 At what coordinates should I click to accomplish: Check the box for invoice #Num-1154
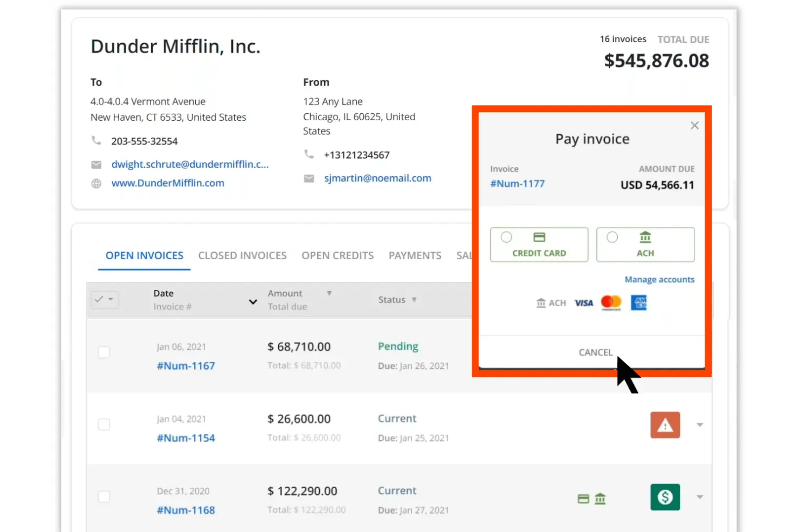tap(104, 425)
